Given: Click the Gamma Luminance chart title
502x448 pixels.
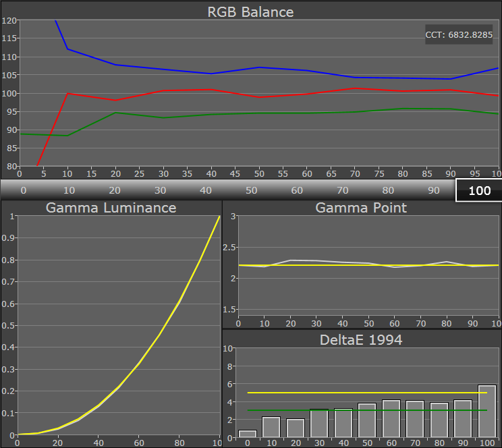Looking at the screenshot, I should tap(111, 207).
